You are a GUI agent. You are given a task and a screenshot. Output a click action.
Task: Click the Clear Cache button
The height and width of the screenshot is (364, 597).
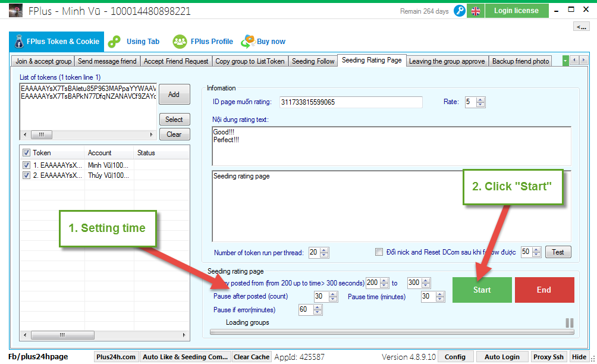[252, 357]
